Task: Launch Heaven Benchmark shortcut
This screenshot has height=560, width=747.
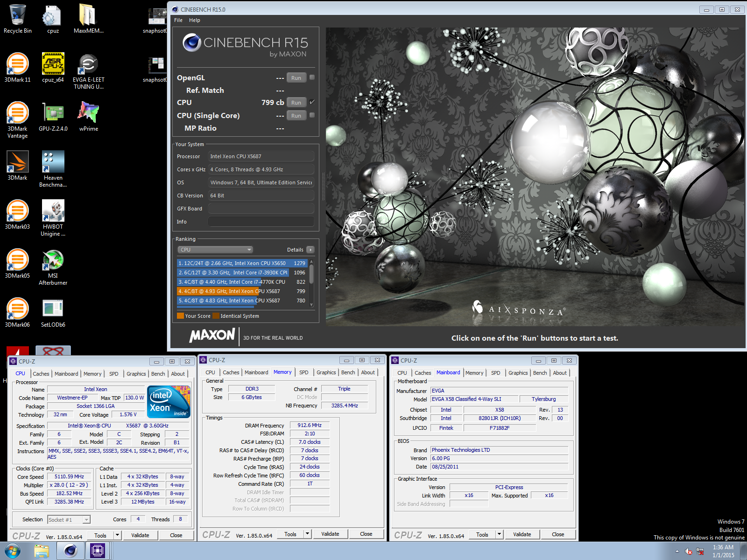Action: tap(53, 169)
